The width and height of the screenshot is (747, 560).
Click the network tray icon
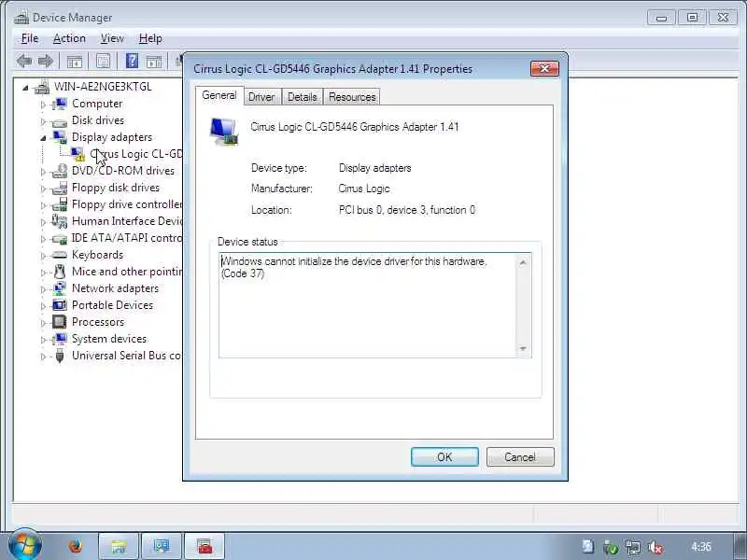click(633, 547)
